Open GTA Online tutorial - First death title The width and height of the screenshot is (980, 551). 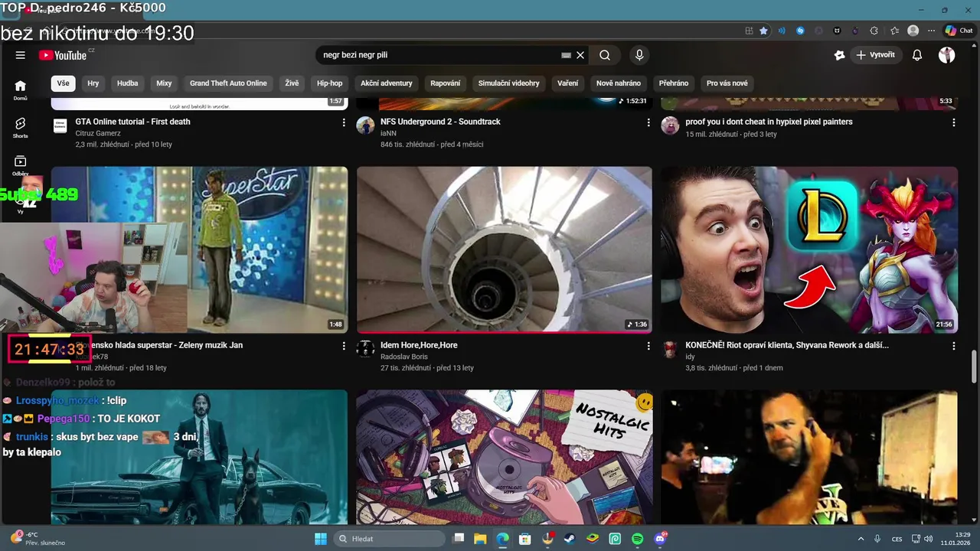click(132, 122)
